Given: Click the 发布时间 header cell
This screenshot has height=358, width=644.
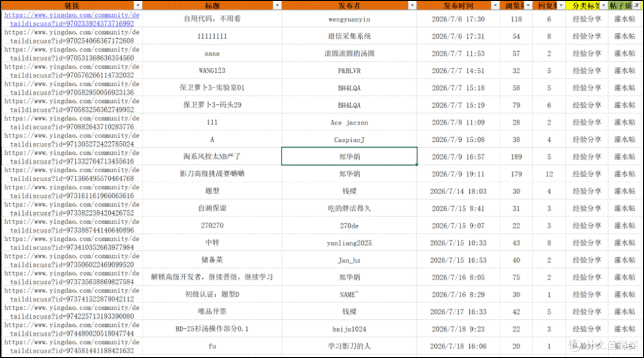Looking at the screenshot, I should 459,5.
